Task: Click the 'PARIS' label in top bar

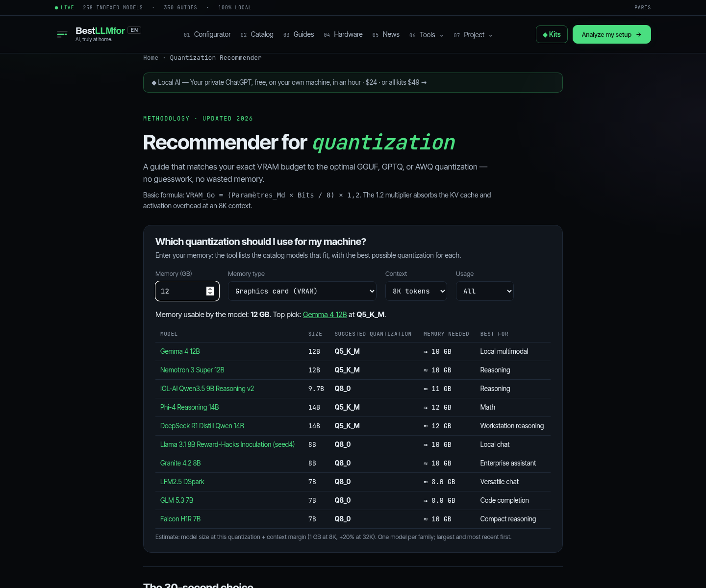Action: click(642, 7)
